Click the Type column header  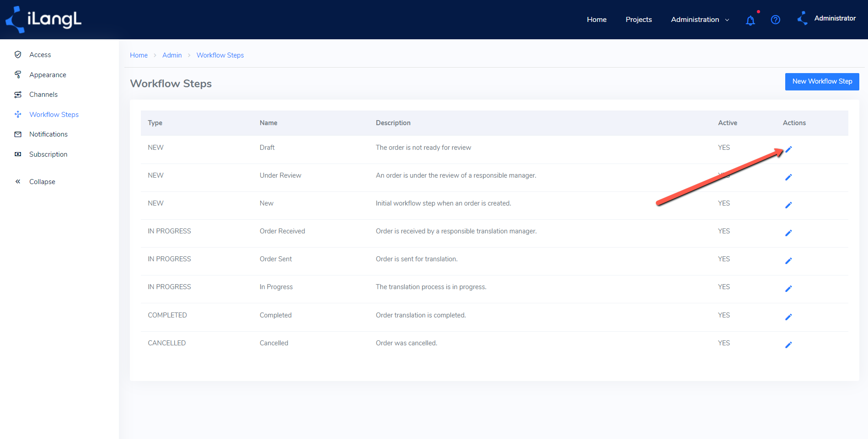pos(155,123)
